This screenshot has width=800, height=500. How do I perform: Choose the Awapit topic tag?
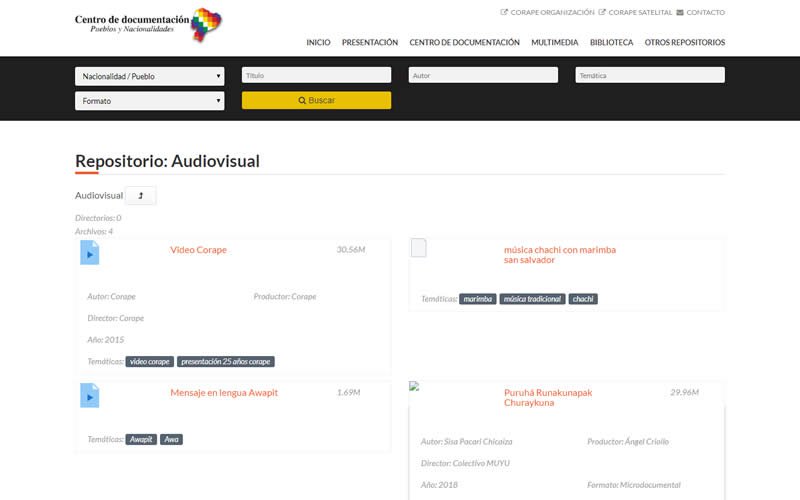(141, 439)
